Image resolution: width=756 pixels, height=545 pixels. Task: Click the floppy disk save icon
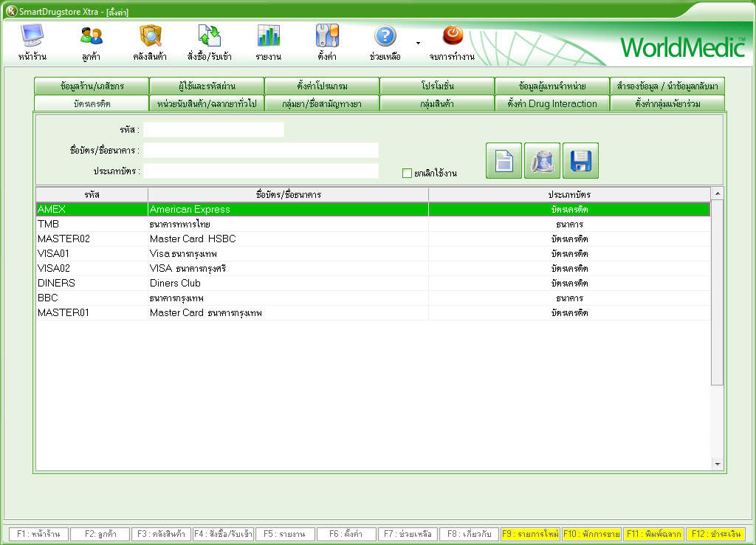pyautogui.click(x=580, y=161)
